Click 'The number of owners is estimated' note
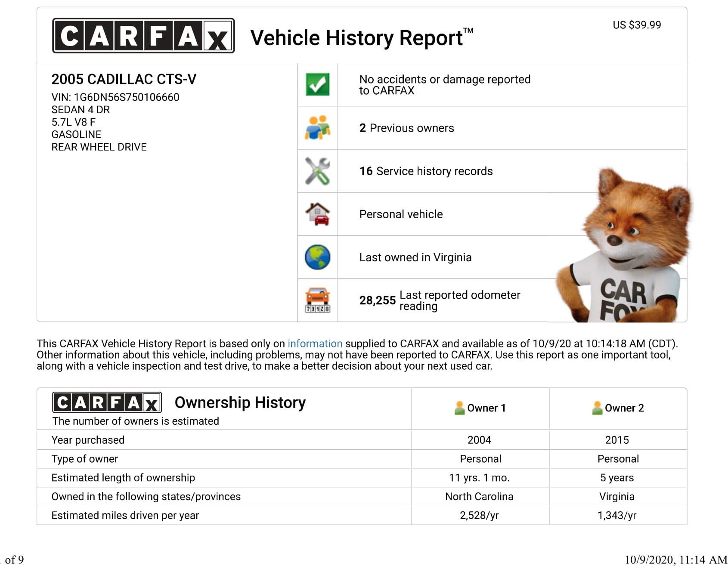Image resolution: width=728 pixels, height=566 pixels. click(x=136, y=421)
